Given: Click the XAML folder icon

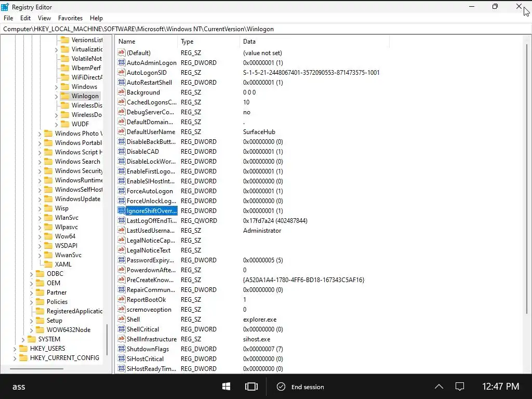Looking at the screenshot, I should point(48,264).
